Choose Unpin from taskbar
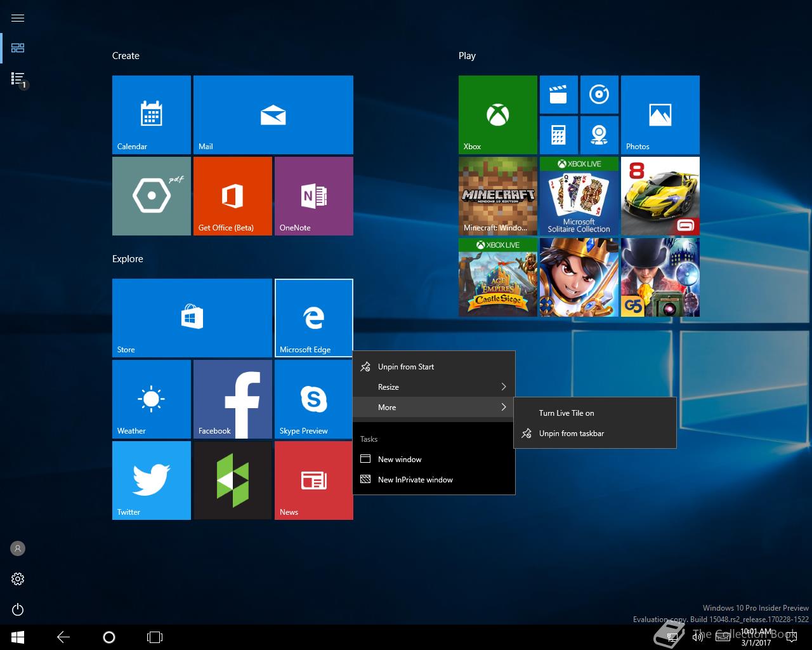This screenshot has width=812, height=650. [x=595, y=434]
